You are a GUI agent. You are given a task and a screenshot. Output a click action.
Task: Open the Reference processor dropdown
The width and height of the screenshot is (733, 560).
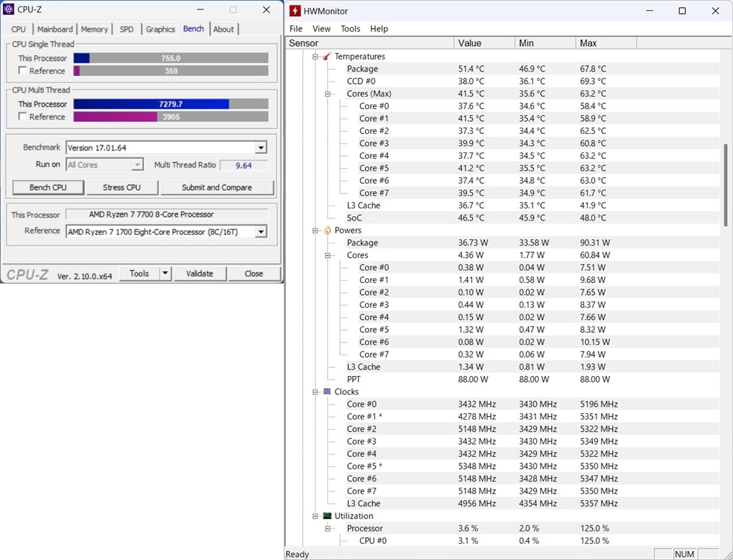[261, 231]
